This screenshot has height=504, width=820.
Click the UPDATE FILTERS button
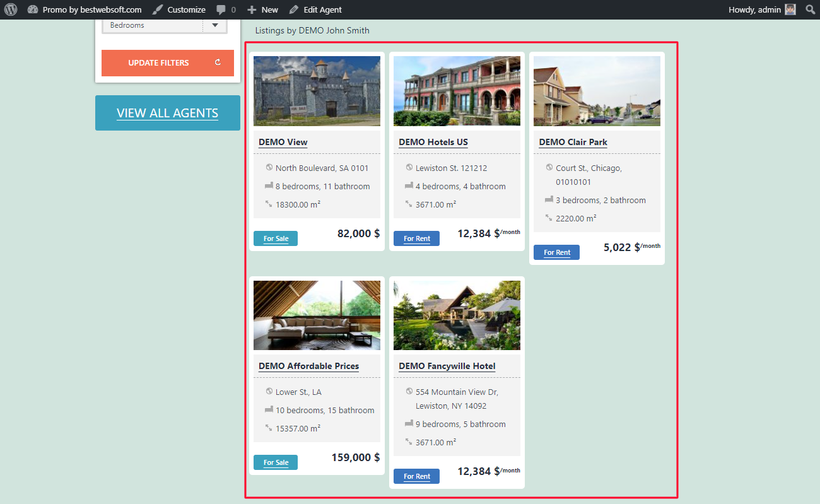(168, 63)
